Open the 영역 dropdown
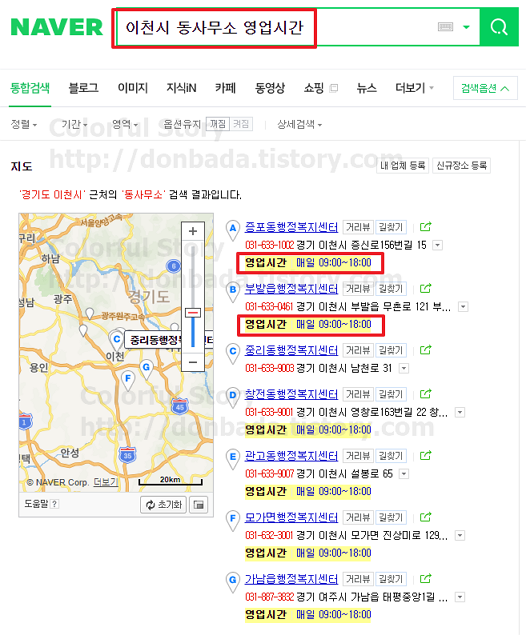 pyautogui.click(x=125, y=124)
